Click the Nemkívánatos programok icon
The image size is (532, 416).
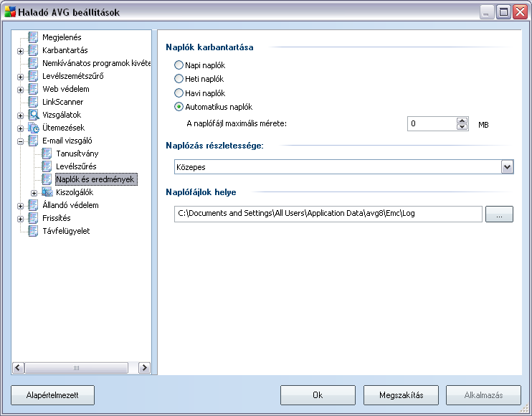click(33, 63)
